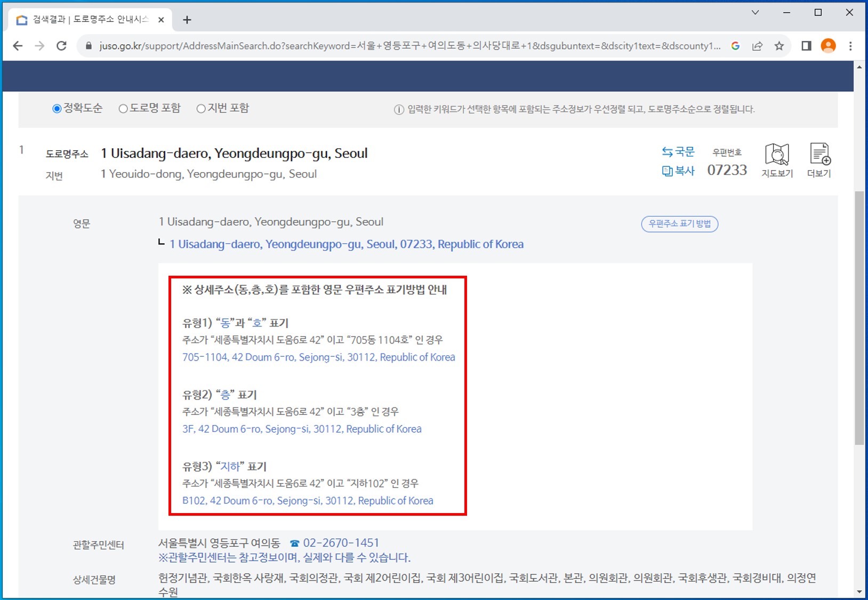Screen dimensions: 868x600
Task: Click the 1 Uisadang-daero road address heading
Action: [x=235, y=154]
